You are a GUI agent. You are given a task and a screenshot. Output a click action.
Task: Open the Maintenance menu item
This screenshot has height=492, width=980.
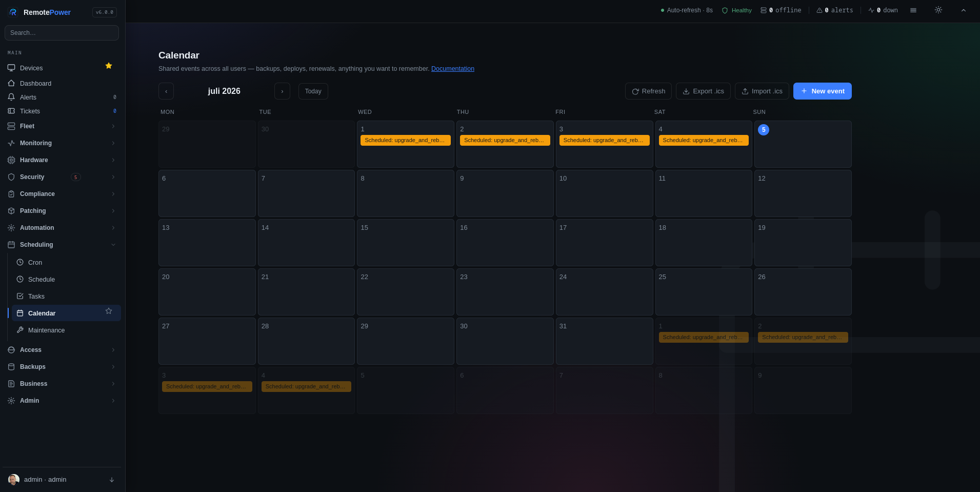pos(66,330)
